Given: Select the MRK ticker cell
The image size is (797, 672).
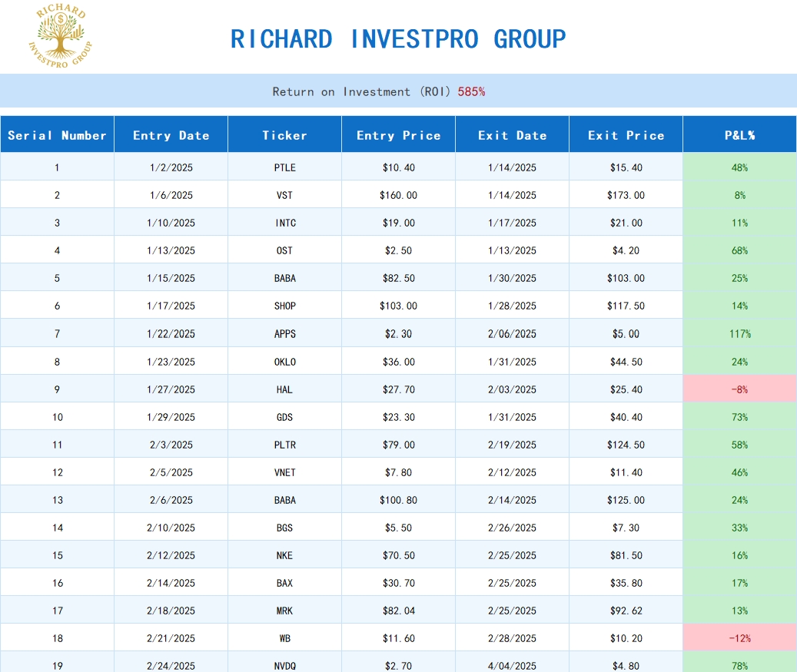Looking at the screenshot, I should (x=284, y=610).
